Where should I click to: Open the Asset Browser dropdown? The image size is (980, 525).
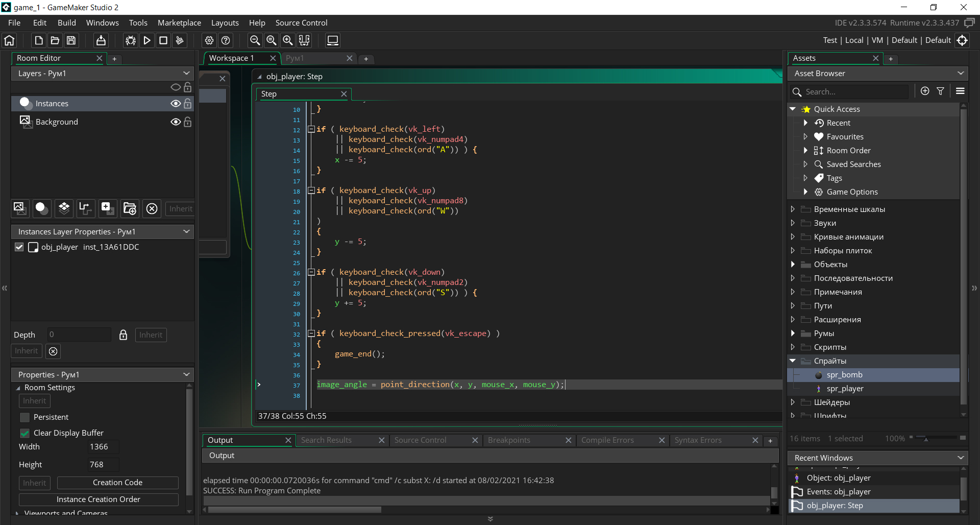coord(961,73)
